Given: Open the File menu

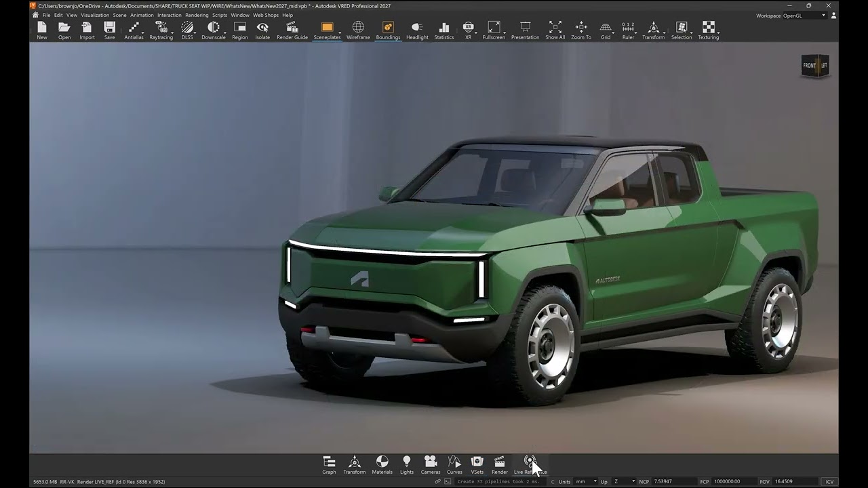Looking at the screenshot, I should pyautogui.click(x=46, y=15).
